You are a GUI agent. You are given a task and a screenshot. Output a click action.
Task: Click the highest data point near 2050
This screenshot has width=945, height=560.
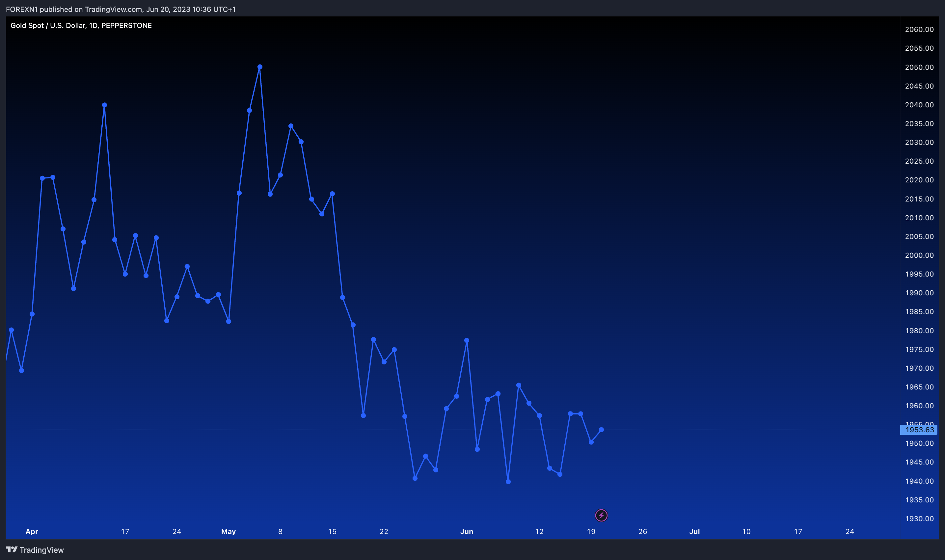click(260, 67)
